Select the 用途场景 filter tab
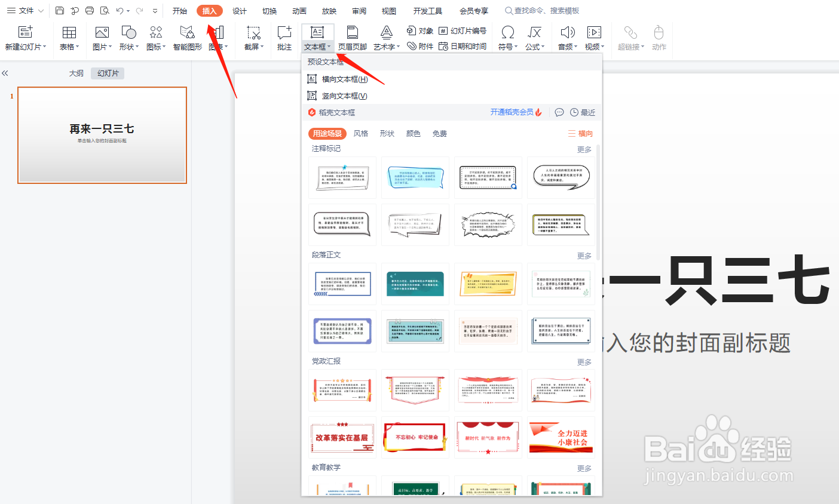The image size is (839, 504). [327, 134]
